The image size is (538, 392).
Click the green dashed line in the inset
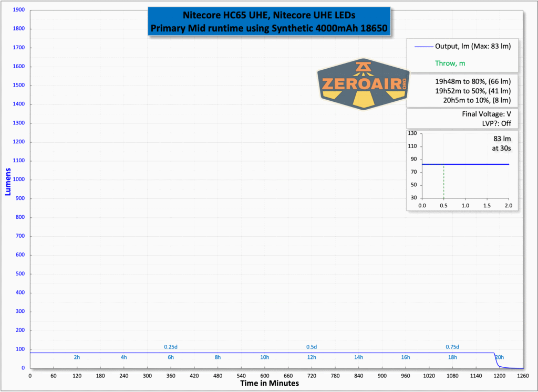pos(444,181)
